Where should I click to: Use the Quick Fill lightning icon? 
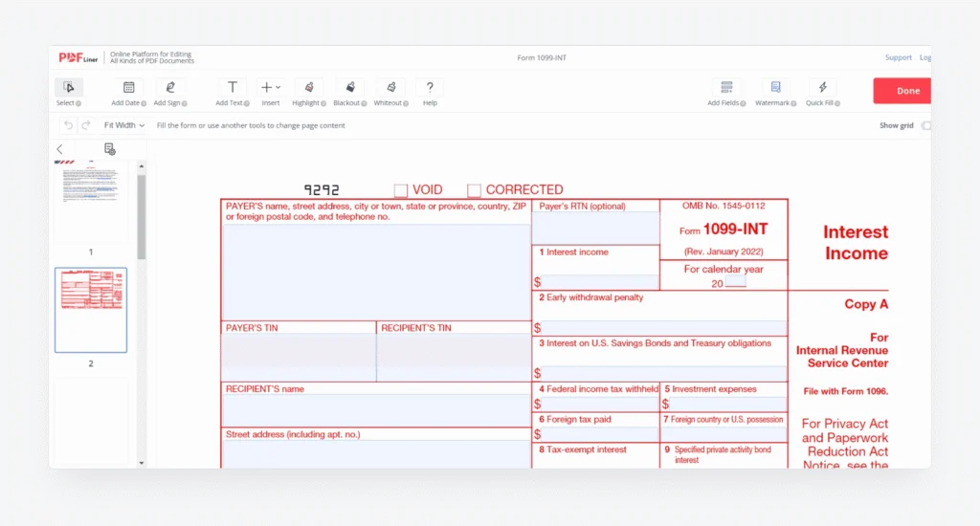point(822,87)
